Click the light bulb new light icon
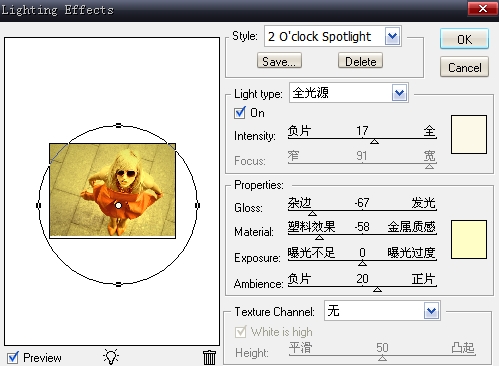Image resolution: width=499 pixels, height=366 pixels. coord(111,357)
